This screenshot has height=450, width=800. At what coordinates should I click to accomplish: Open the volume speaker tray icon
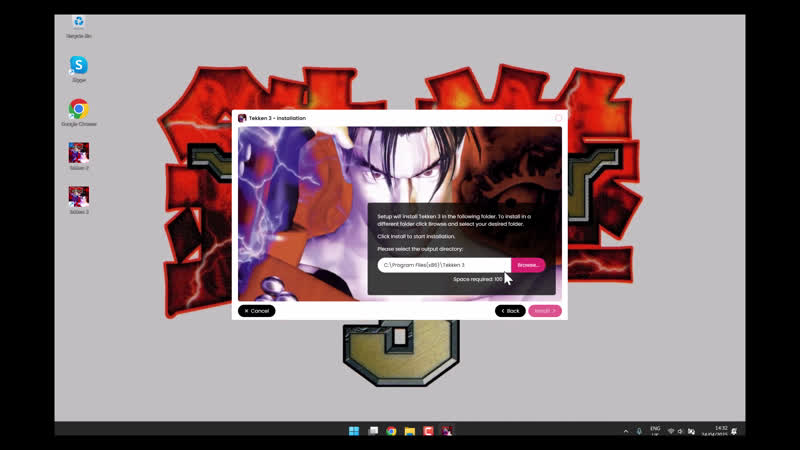680,432
